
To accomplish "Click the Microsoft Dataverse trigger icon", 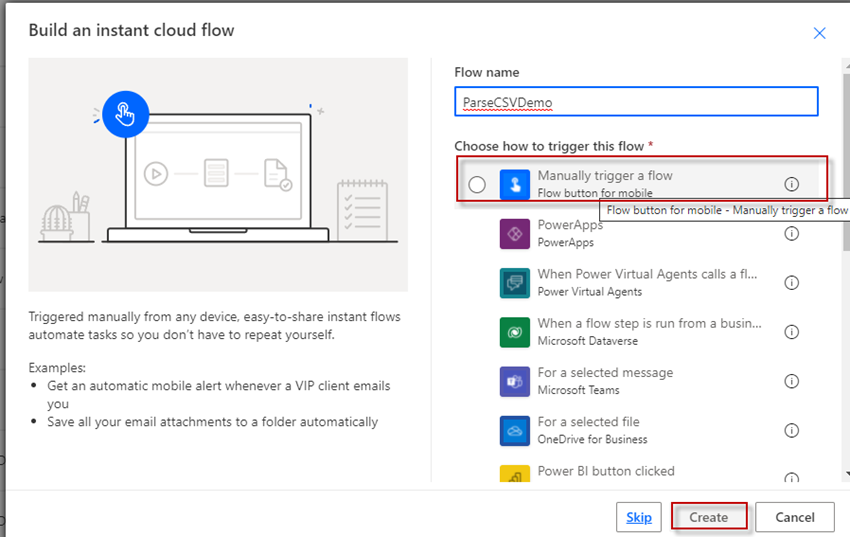I will tap(514, 332).
